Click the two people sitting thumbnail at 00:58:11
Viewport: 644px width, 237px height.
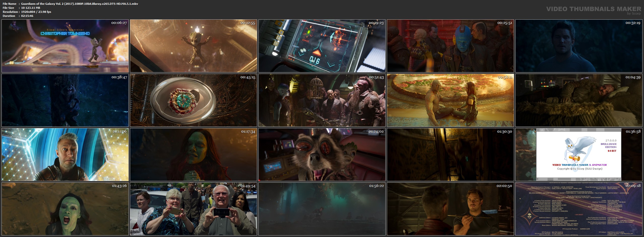pos(450,100)
